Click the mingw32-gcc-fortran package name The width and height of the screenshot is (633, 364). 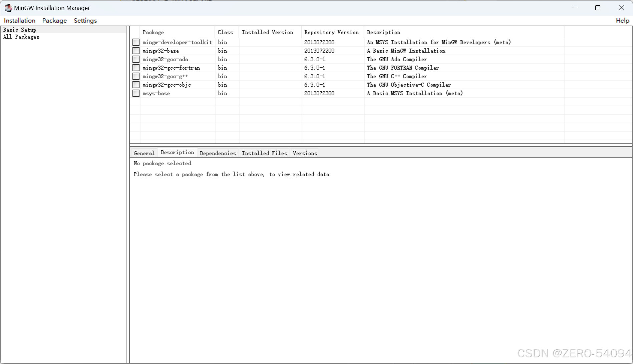point(171,68)
